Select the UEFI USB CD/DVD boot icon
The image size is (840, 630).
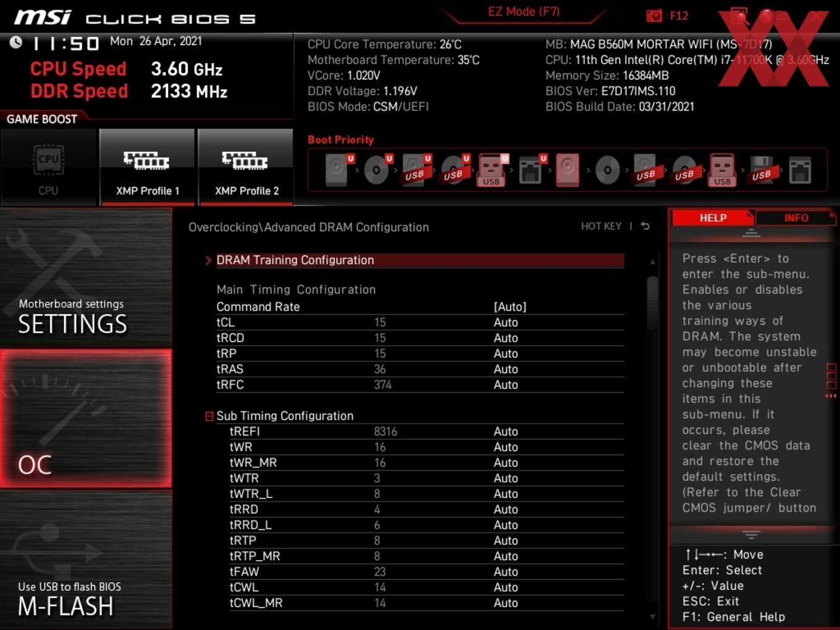(x=454, y=170)
